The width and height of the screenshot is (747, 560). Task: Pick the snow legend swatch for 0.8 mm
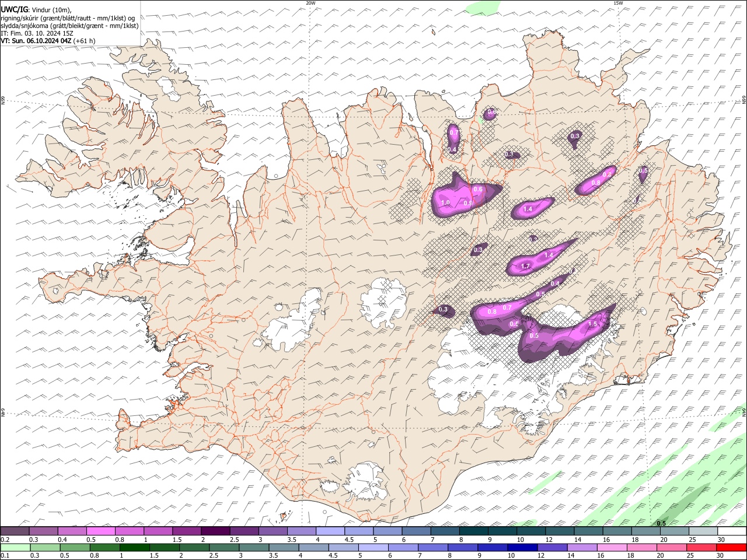pos(129,531)
